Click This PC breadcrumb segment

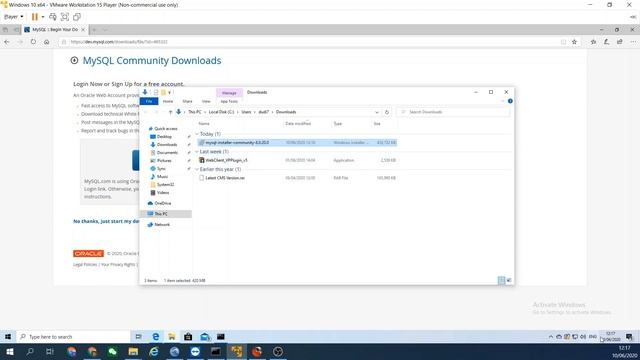coord(195,112)
